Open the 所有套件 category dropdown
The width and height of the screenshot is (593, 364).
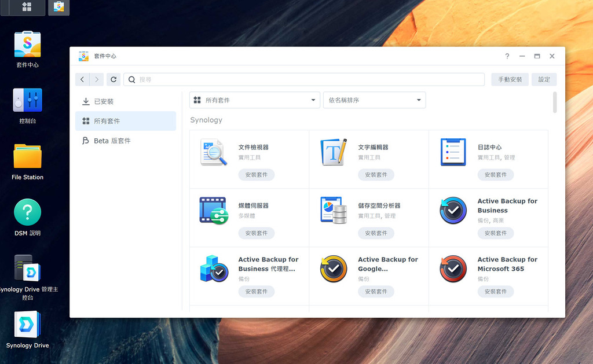[x=255, y=100]
